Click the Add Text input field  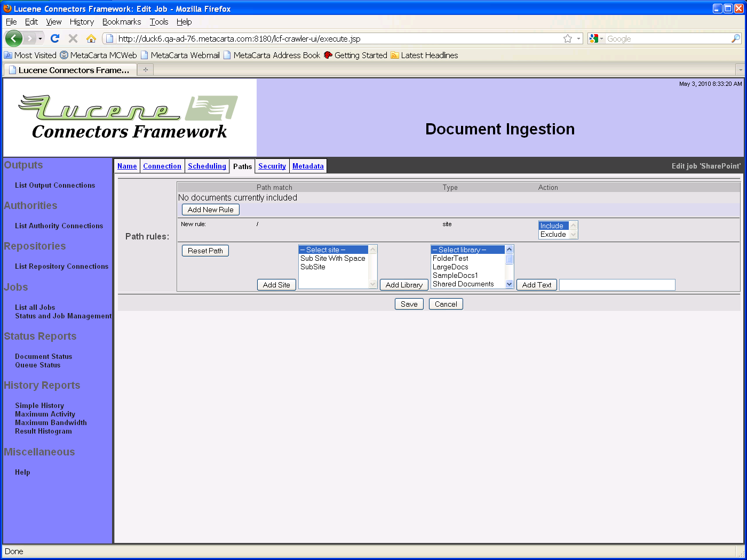click(617, 285)
